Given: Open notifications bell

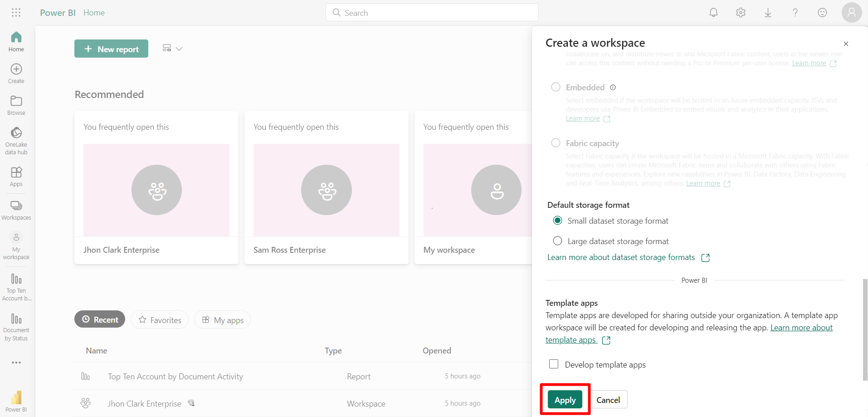Looking at the screenshot, I should (x=713, y=13).
